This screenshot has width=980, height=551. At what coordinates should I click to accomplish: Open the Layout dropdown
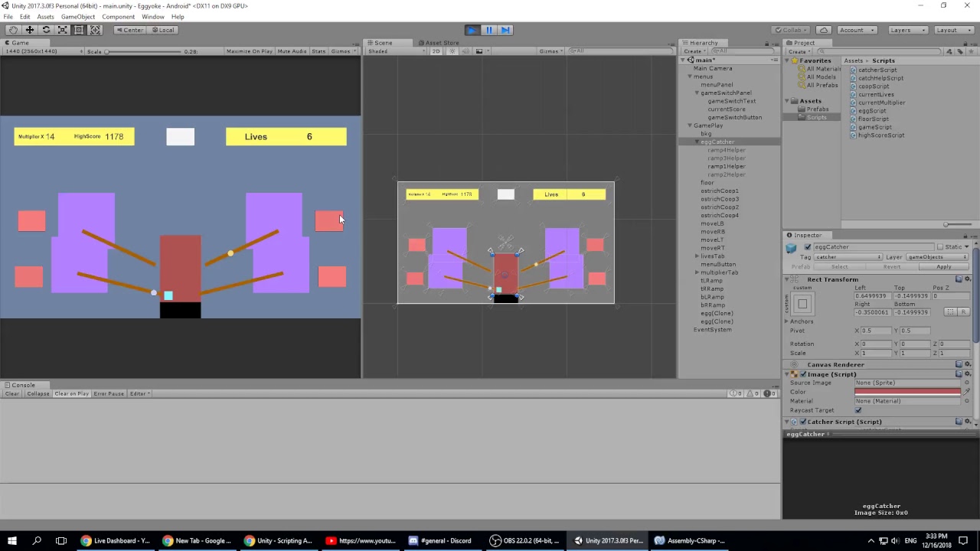(953, 30)
